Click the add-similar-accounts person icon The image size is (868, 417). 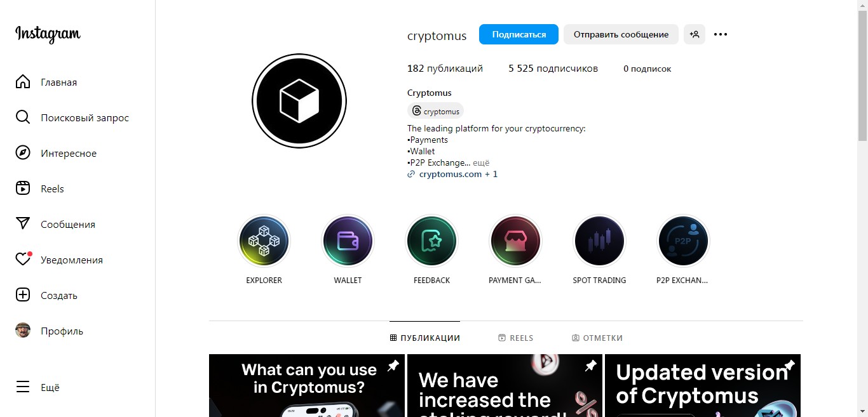pyautogui.click(x=695, y=34)
